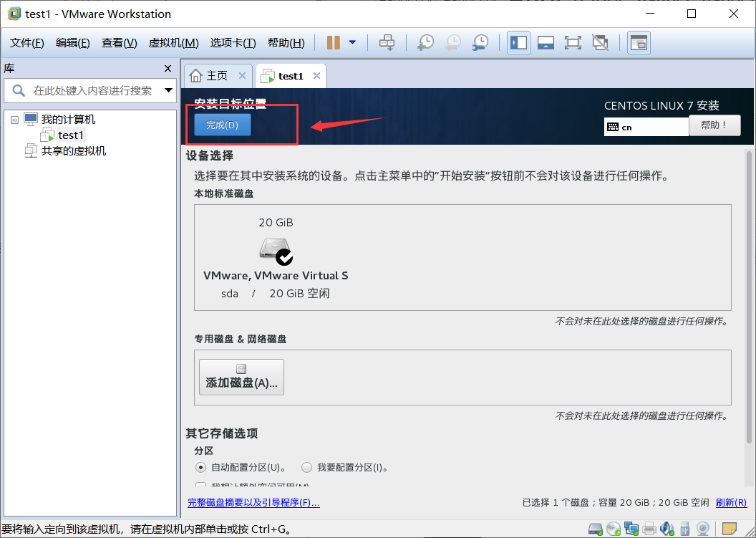Click the orange Pause VM toolbar icon
Screen dimensions: 756x538
point(333,42)
